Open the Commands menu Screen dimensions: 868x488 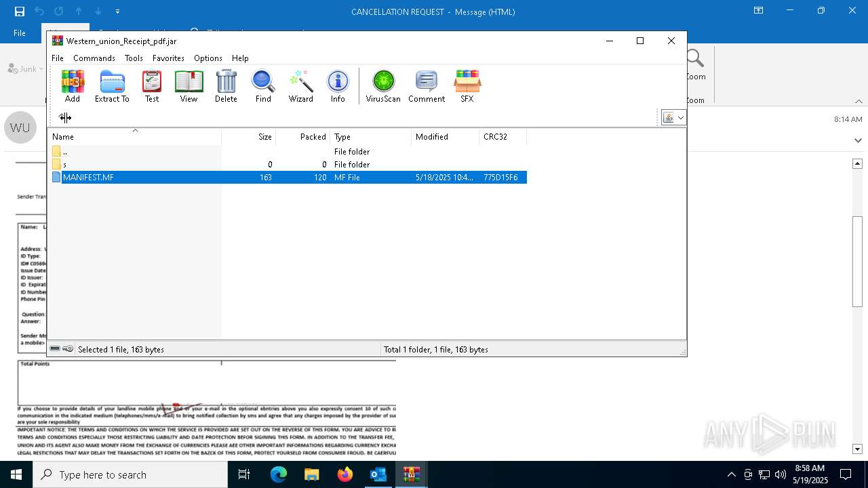coord(94,58)
